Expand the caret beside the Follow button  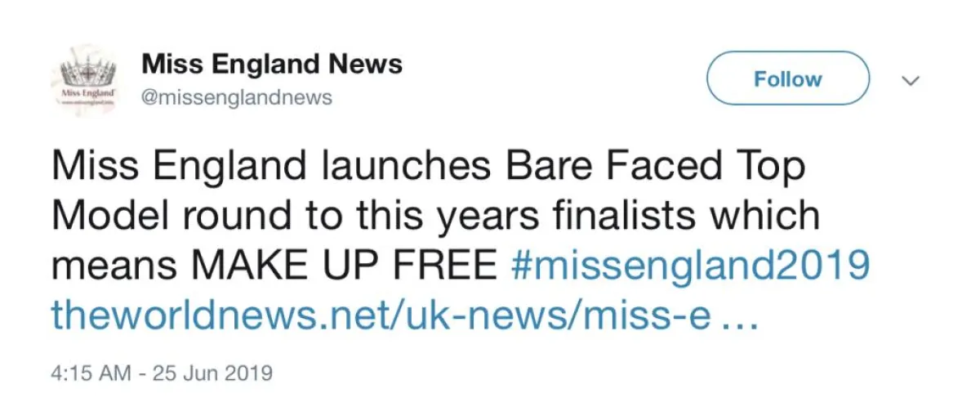coord(910,80)
